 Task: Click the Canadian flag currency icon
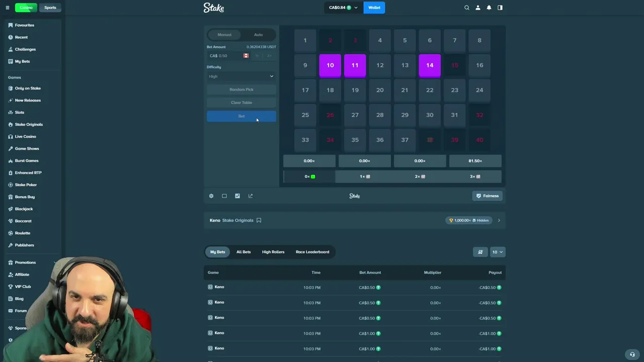[x=246, y=56]
